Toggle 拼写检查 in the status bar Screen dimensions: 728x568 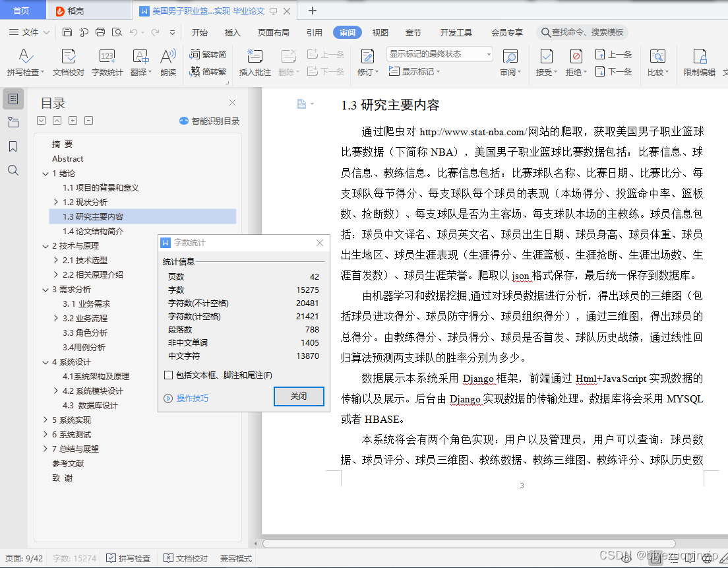coord(128,558)
